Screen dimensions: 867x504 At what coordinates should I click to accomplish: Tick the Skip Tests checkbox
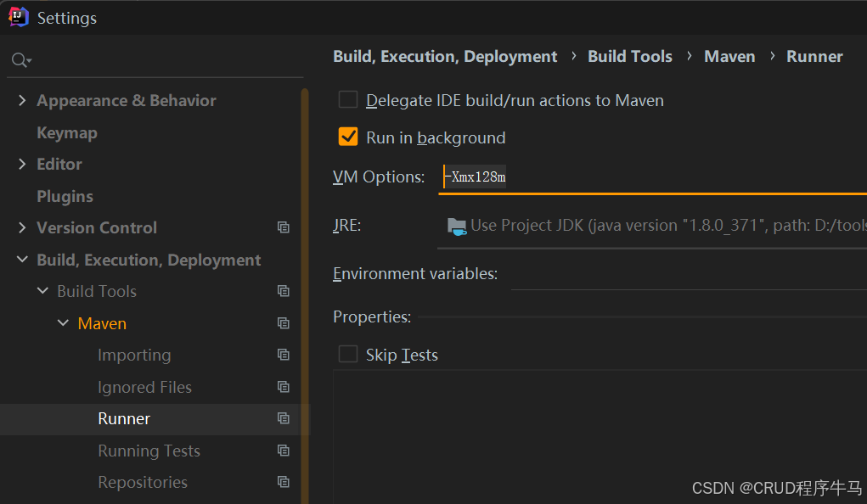(x=348, y=354)
